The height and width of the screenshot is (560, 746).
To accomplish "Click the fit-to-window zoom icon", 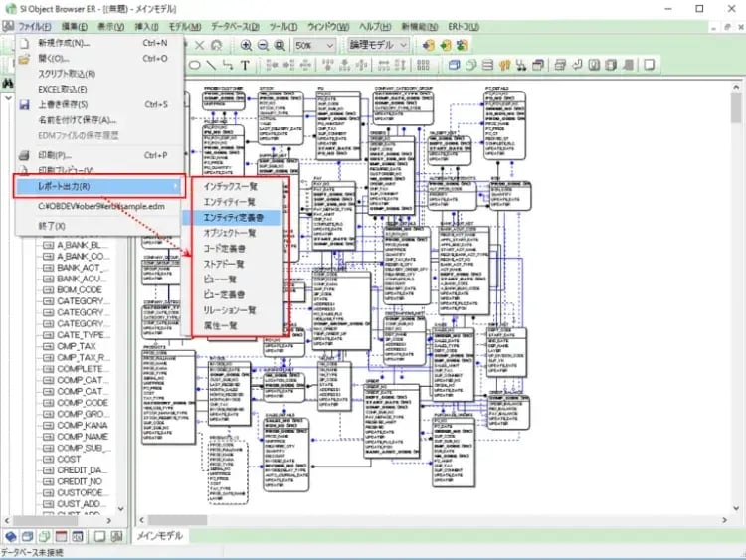I will pyautogui.click(x=280, y=45).
